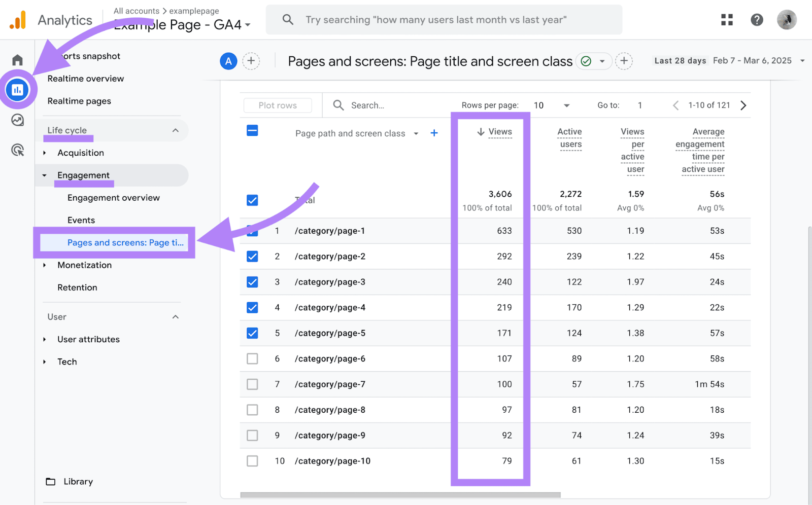This screenshot has height=505, width=812.
Task: Open the Events report
Action: 81,220
